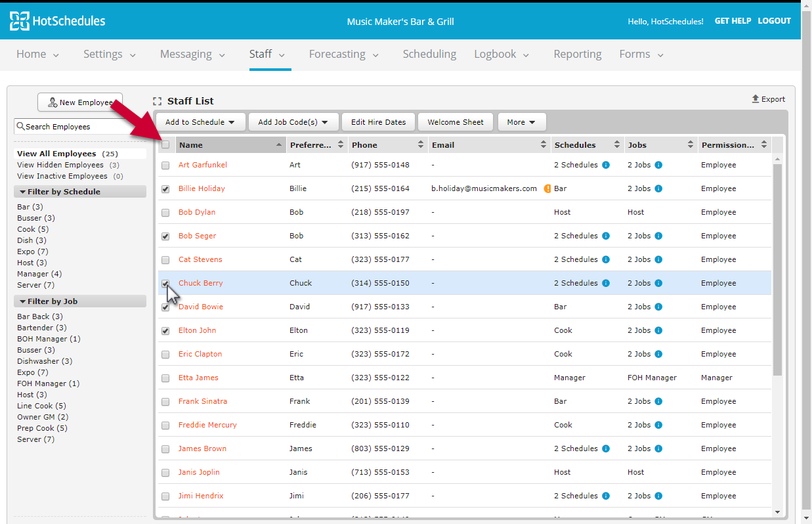Uncheck the box for Bob Seger
812x524 pixels.
coord(165,236)
